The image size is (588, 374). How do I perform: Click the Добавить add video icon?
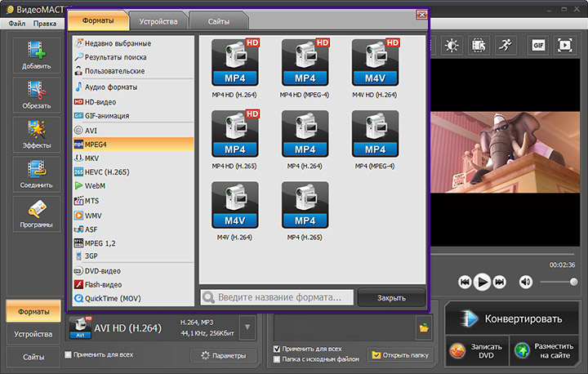click(37, 56)
